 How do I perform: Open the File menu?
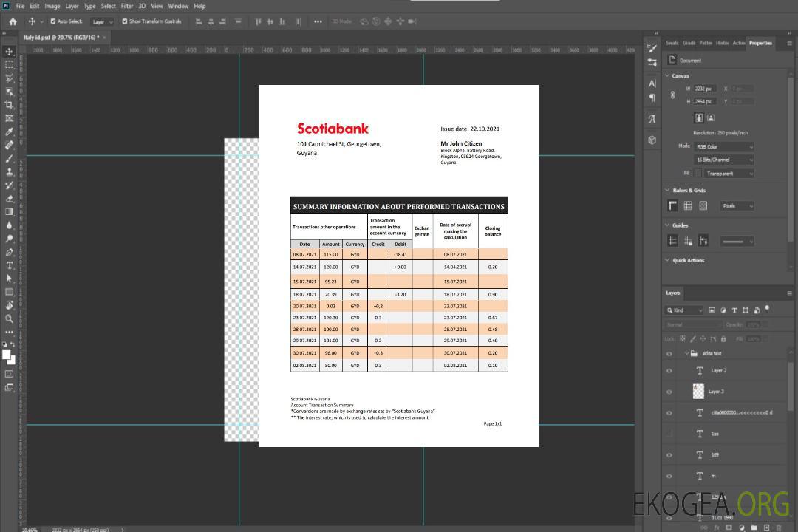coord(21,6)
